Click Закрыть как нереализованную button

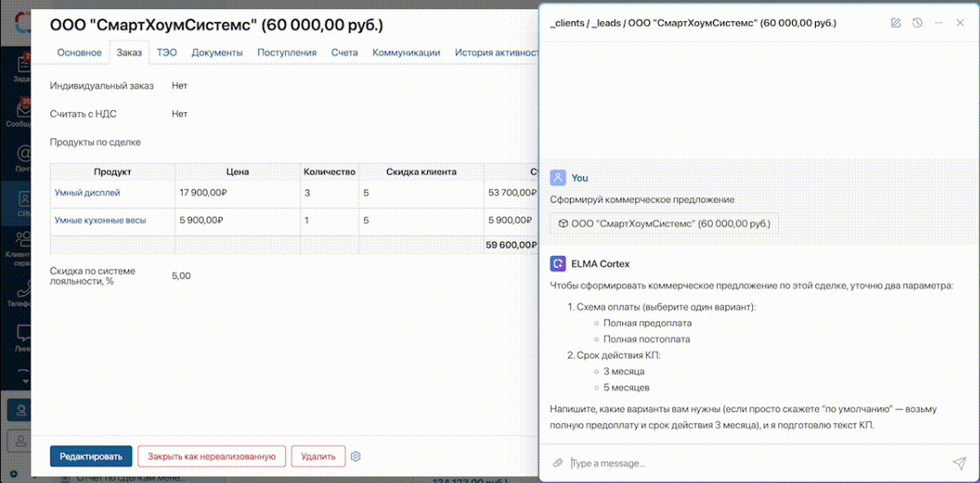(212, 457)
